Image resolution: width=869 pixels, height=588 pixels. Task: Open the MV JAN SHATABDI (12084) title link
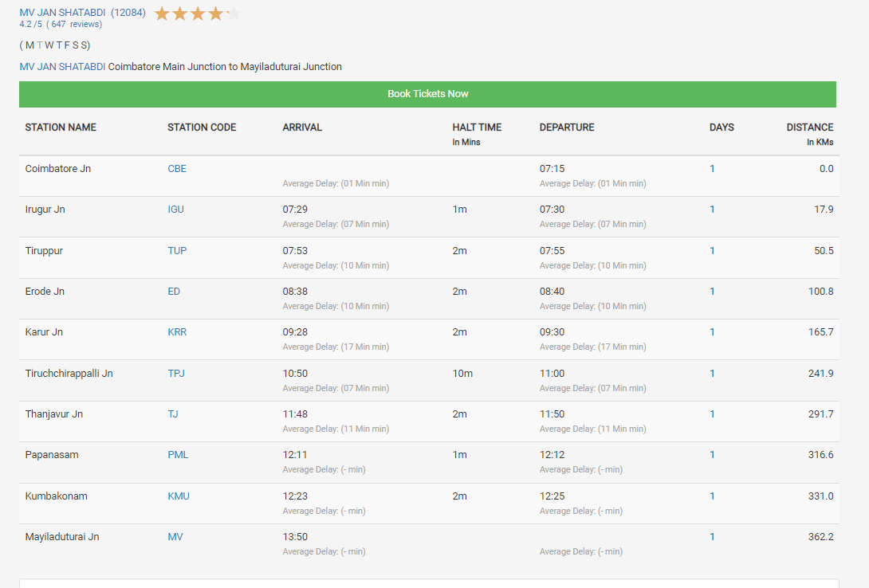(83, 12)
